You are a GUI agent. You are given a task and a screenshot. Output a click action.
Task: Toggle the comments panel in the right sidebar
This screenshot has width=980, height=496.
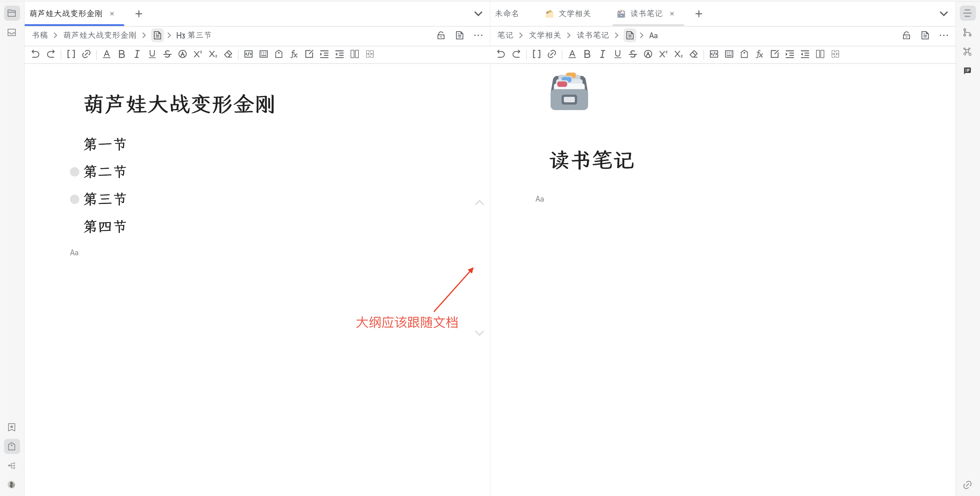click(x=967, y=70)
